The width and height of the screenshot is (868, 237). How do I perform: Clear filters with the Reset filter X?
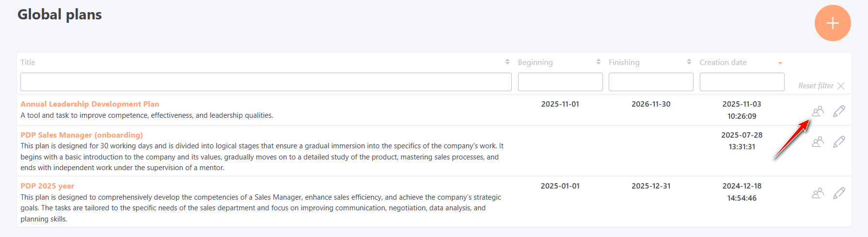pyautogui.click(x=841, y=86)
